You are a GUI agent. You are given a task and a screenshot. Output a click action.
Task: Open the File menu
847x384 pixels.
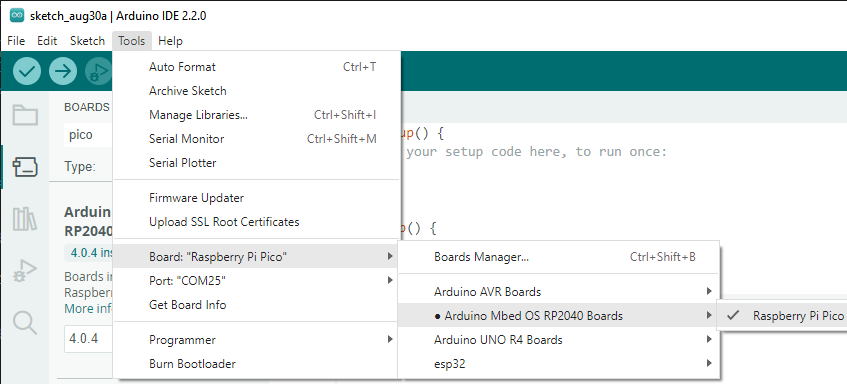[x=16, y=41]
